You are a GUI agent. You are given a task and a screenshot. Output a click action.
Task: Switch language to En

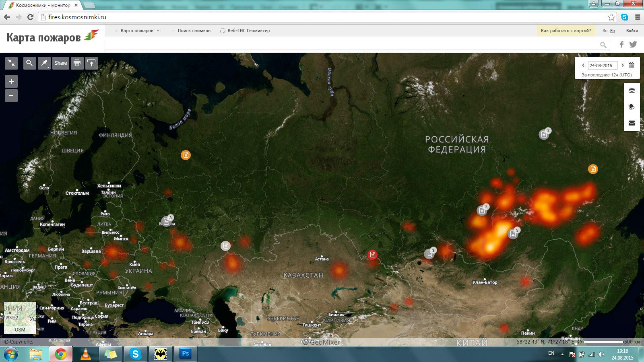pos(613,31)
